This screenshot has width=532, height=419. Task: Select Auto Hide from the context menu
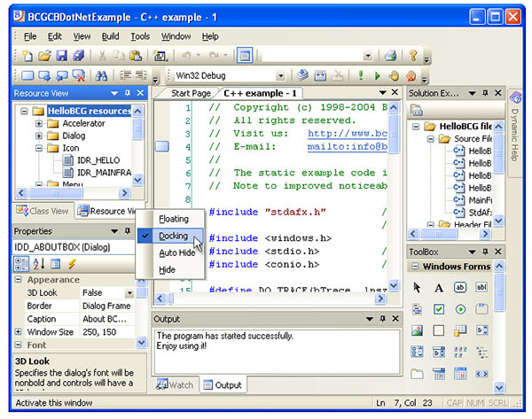178,253
